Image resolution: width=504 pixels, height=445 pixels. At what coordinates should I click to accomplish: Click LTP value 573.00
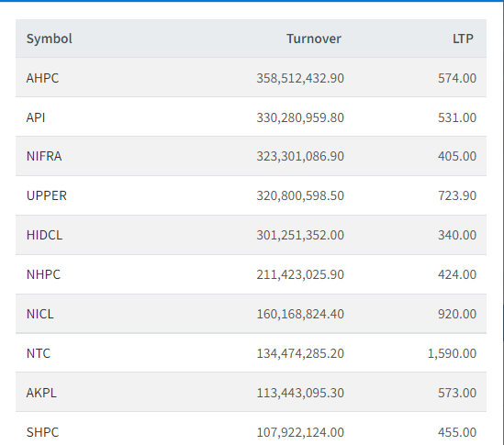[x=457, y=393]
